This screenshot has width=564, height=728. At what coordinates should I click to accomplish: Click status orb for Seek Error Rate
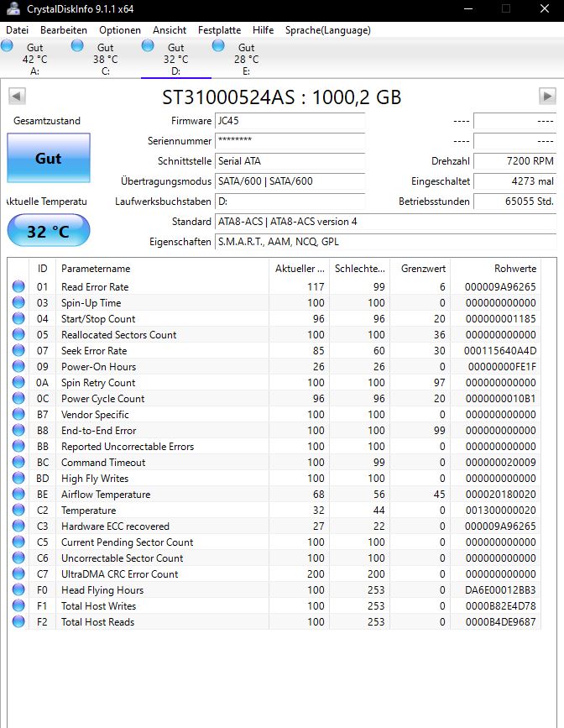18,350
